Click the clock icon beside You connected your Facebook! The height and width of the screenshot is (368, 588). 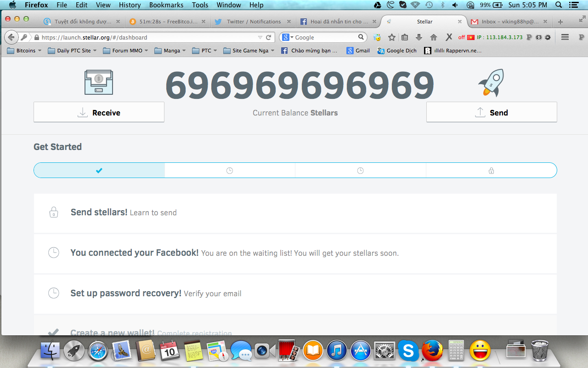pos(54,253)
